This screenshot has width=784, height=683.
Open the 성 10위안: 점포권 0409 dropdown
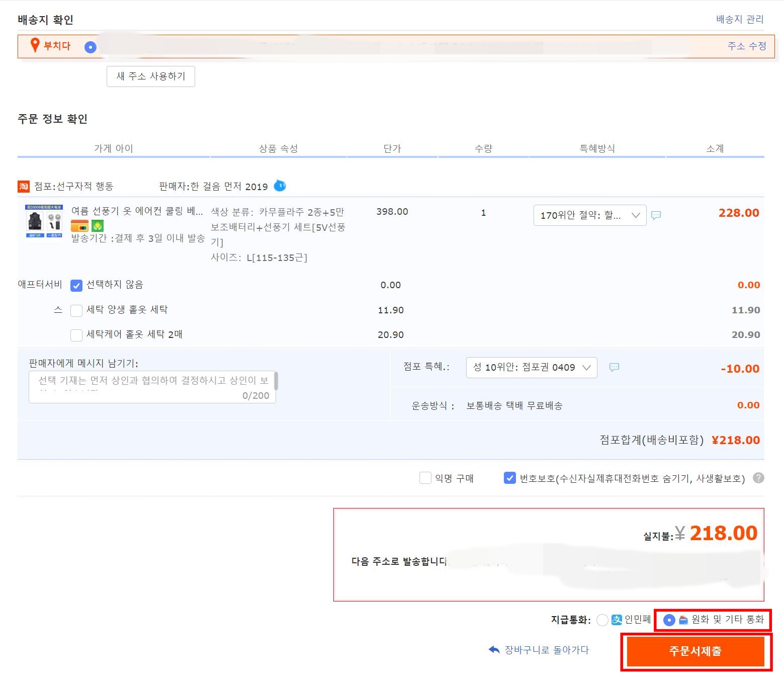pos(532,367)
